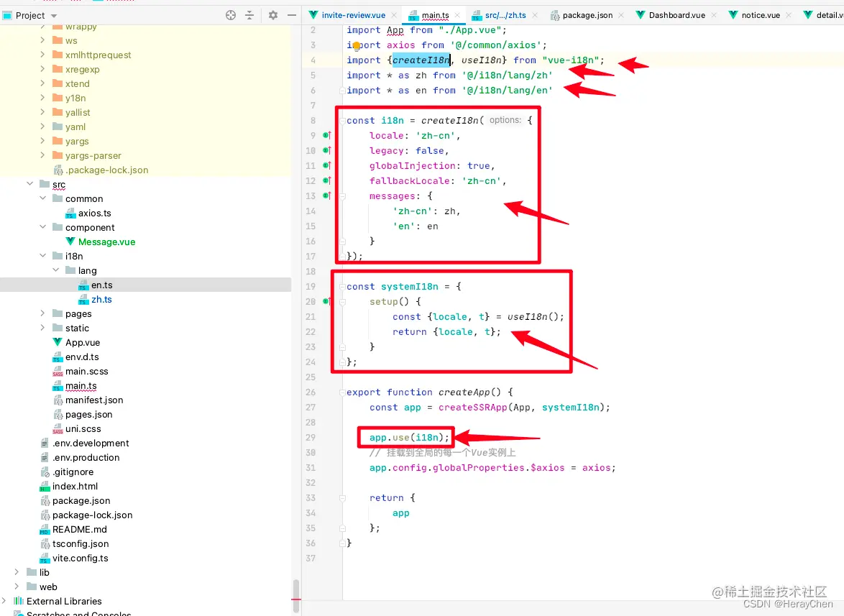Viewport: 844px width, 616px height.
Task: Expand the xmlhttprequest folder
Action: pyautogui.click(x=42, y=55)
